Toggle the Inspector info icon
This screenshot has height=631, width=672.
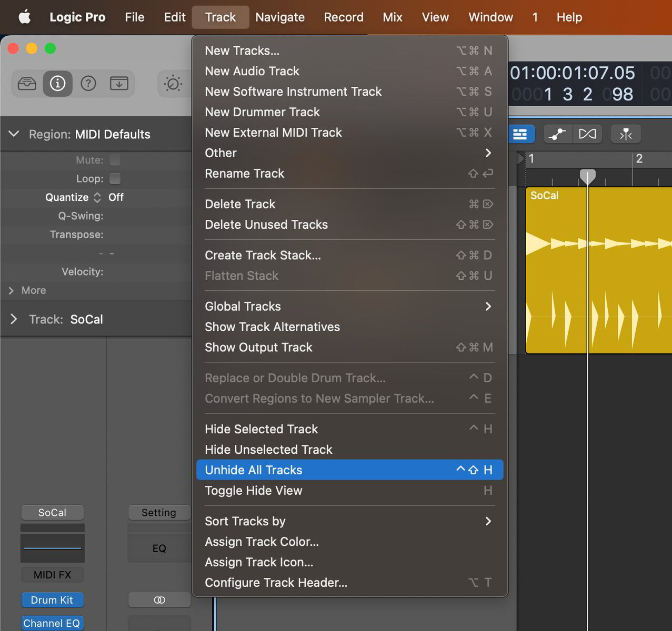[57, 83]
